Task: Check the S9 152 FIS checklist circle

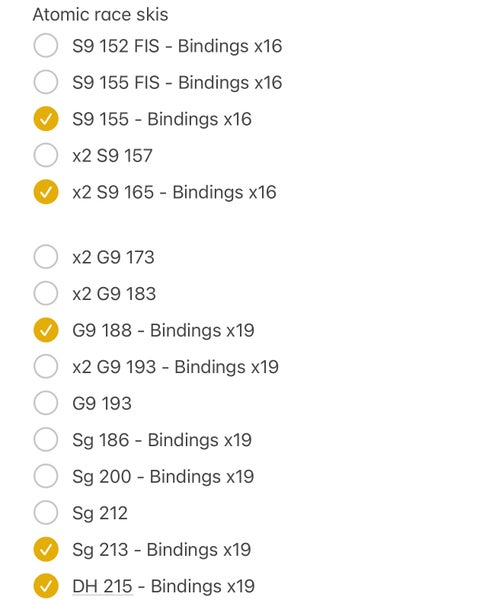Action: (x=46, y=46)
